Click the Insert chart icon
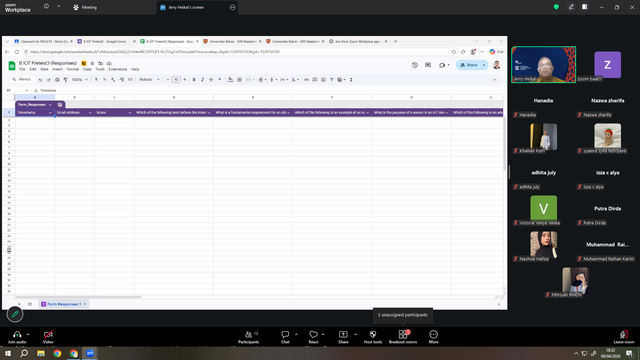The image size is (640, 360). coord(323,80)
